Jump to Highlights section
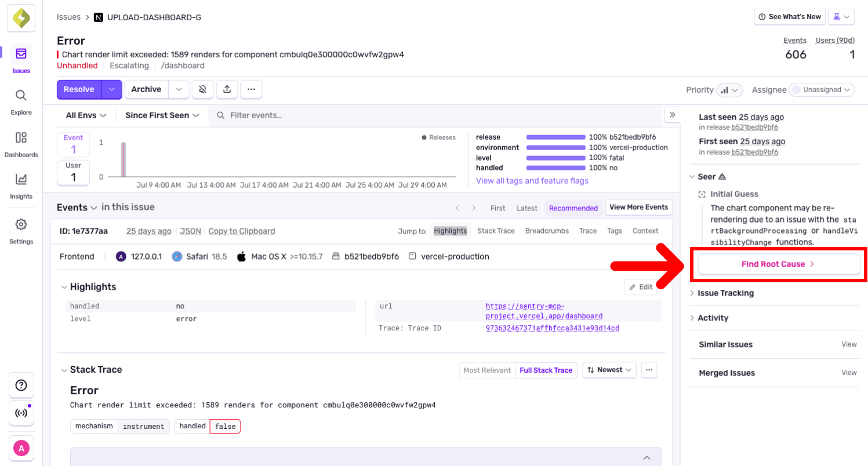Image resolution: width=868 pixels, height=466 pixels. click(x=451, y=231)
